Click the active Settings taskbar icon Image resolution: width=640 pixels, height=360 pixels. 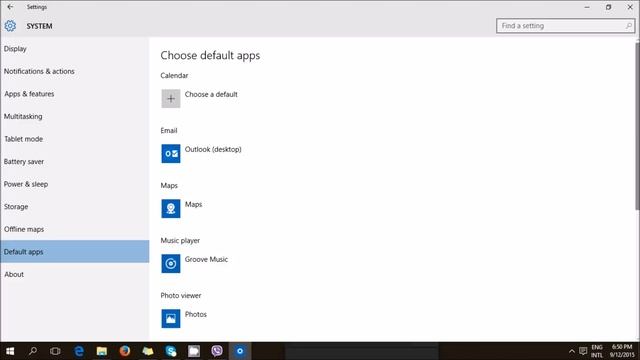(x=240, y=351)
